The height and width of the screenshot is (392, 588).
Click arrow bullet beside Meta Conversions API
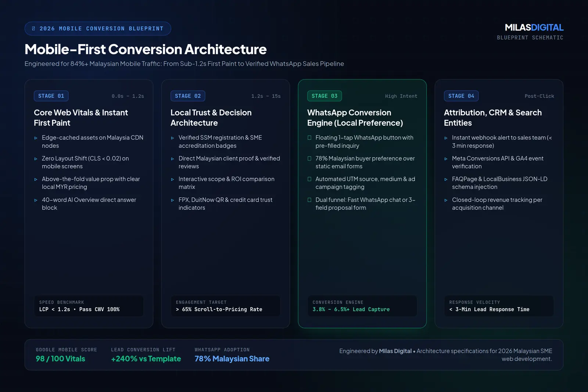(446, 159)
